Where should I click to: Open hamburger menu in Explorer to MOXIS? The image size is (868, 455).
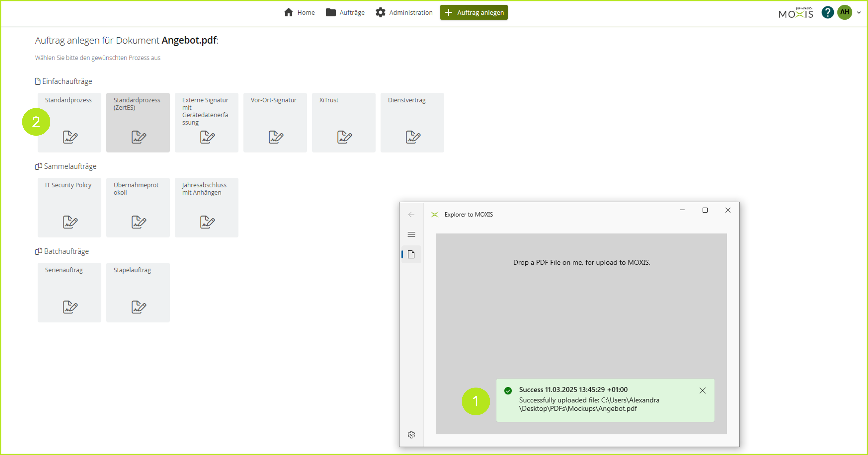coord(411,234)
